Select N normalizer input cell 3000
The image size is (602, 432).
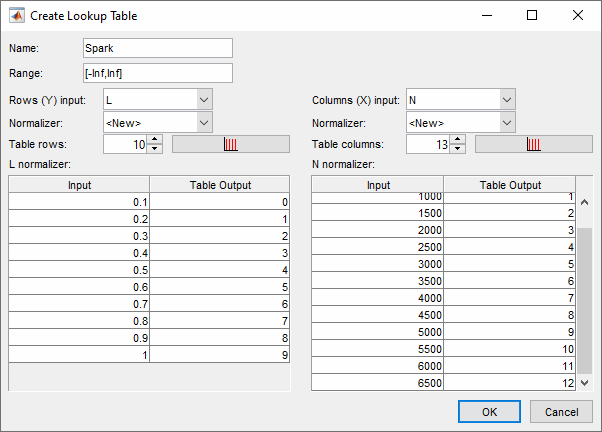coord(378,263)
